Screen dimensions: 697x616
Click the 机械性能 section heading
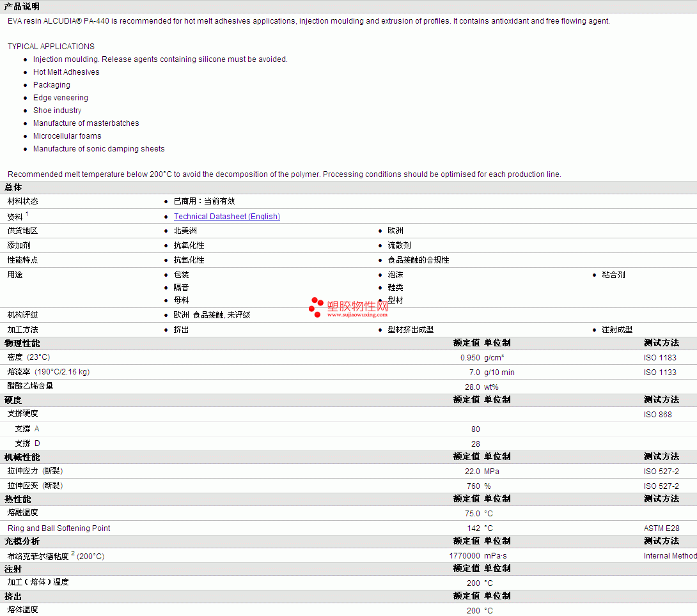tap(22, 457)
